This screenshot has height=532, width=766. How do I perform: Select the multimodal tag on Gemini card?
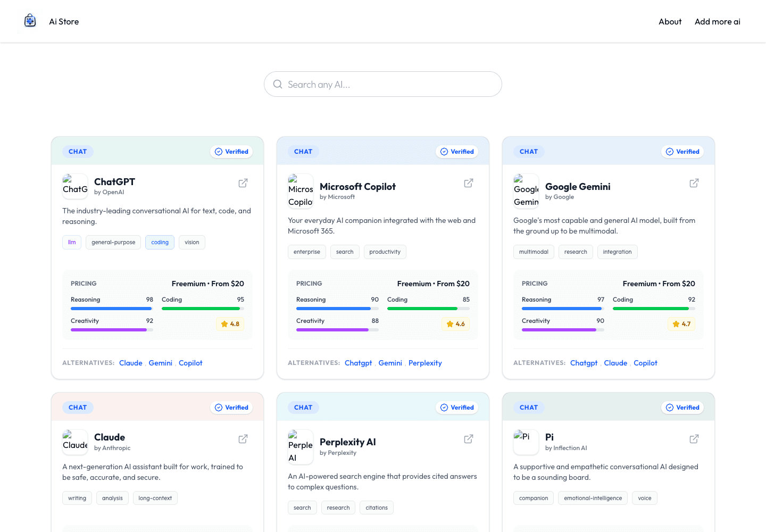pos(534,252)
